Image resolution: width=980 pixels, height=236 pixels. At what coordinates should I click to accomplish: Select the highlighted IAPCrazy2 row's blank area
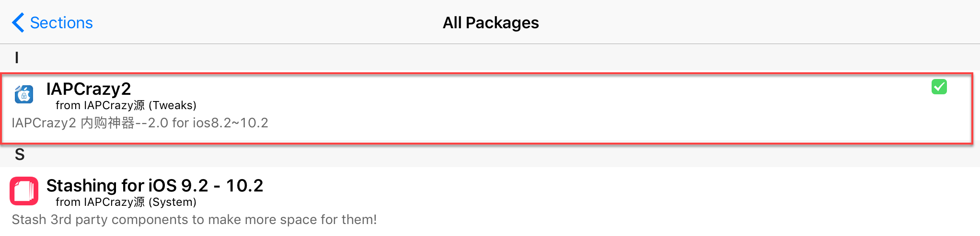(575, 108)
